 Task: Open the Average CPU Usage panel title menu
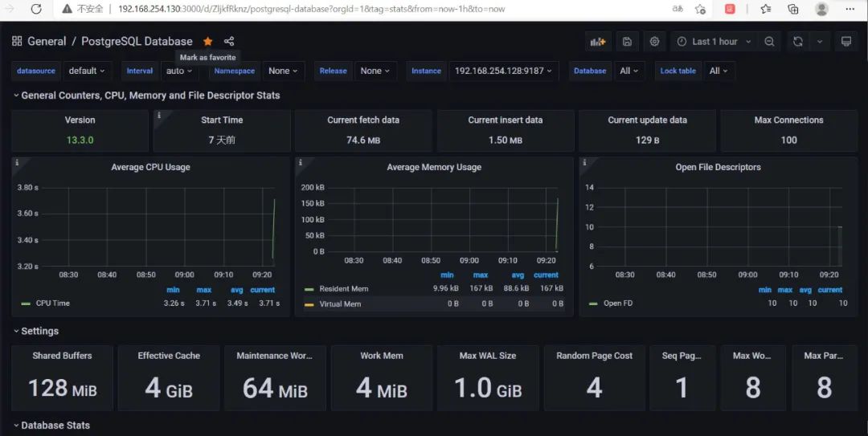[x=150, y=167]
